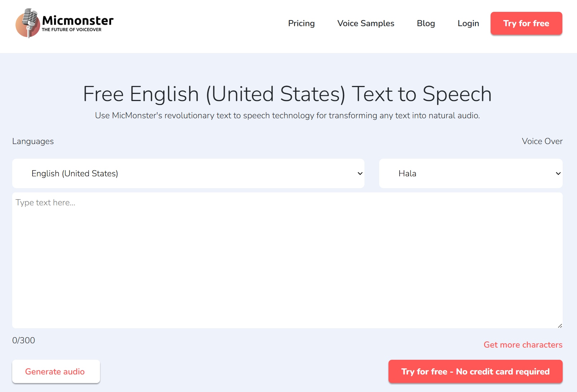
Task: Open the Pricing page
Action: [301, 23]
